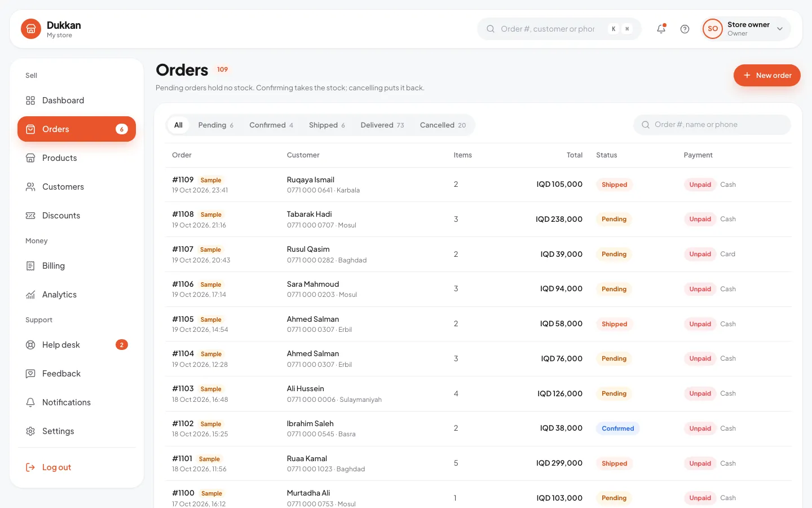
Task: Open Analytics in the sidebar
Action: click(x=77, y=295)
